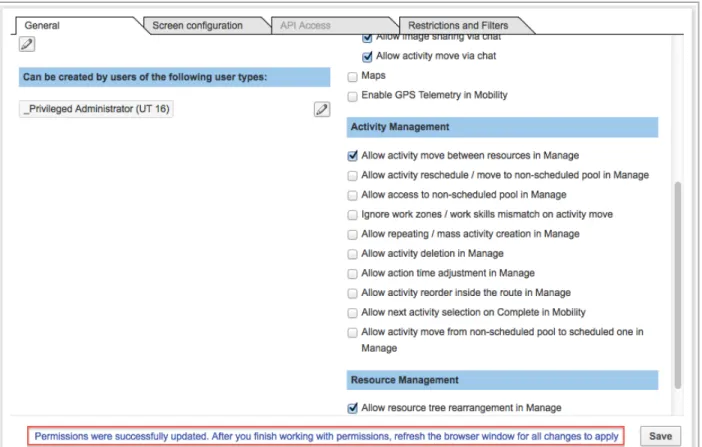Screen dimensions: 702x447
Task: Uncheck Allow activity move between resources in Manage
Action: (x=352, y=156)
